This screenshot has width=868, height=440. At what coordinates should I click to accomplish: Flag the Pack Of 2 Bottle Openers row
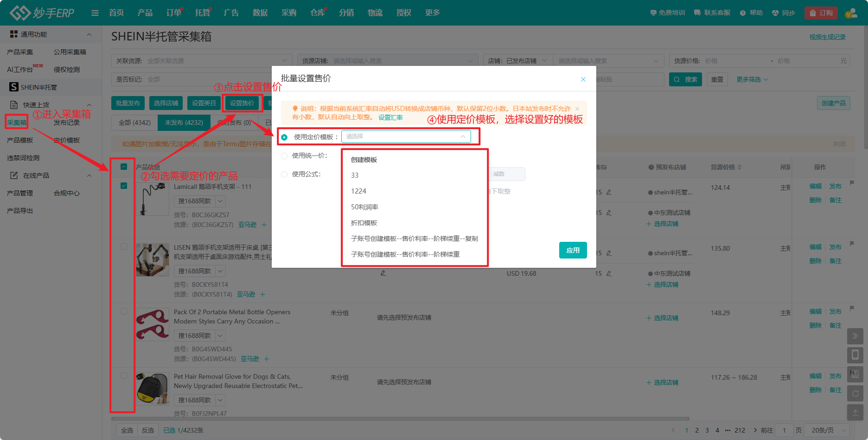pyautogui.click(x=852, y=308)
